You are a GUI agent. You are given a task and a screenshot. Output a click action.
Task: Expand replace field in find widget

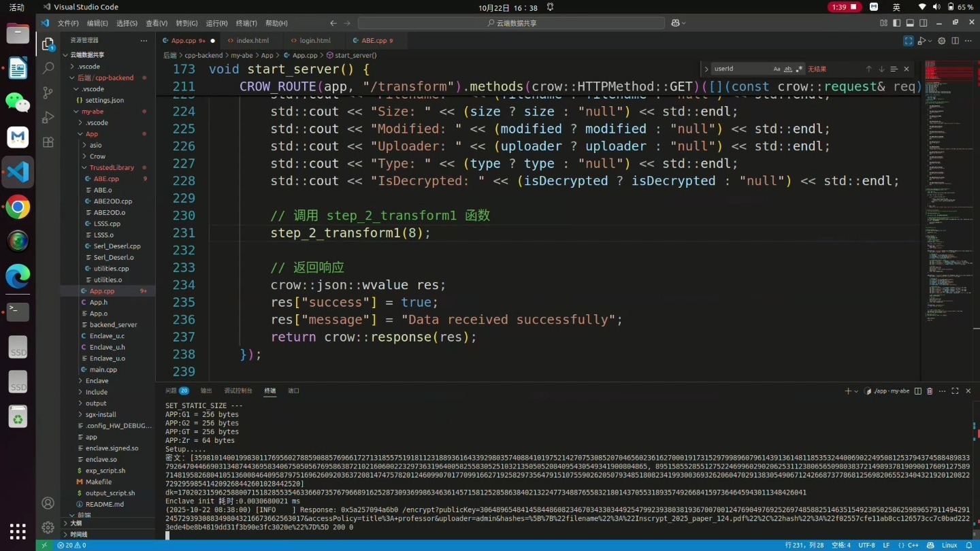[x=706, y=69]
